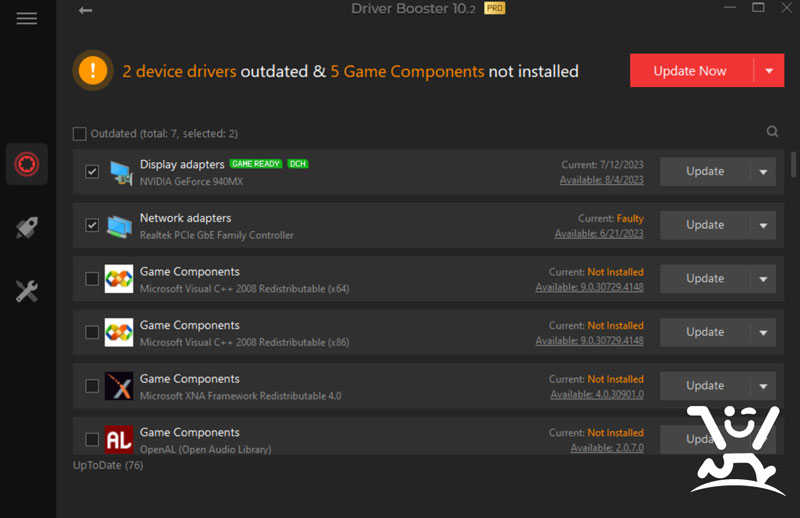
Task: Go back with the arrow icon
Action: [85, 10]
